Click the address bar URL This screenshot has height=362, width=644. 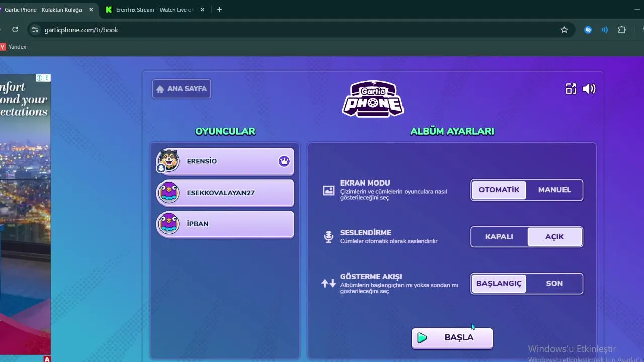pyautogui.click(x=82, y=30)
